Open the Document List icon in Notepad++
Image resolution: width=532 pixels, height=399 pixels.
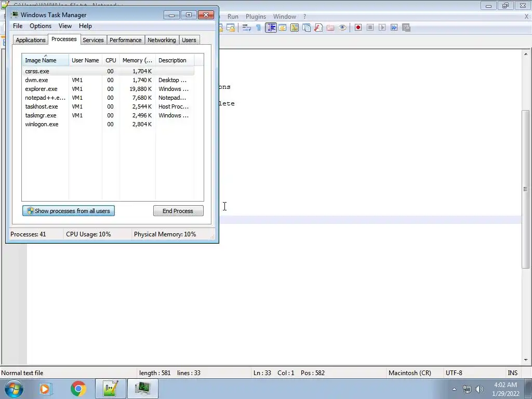[x=307, y=28]
